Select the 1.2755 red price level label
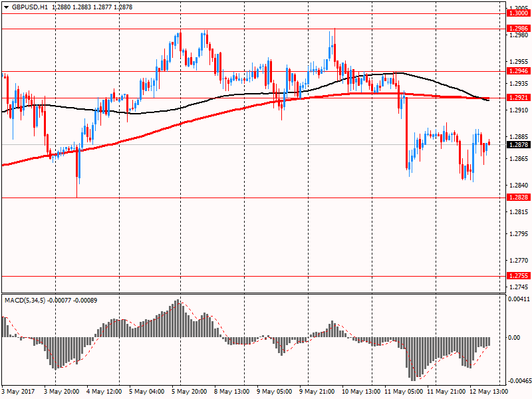532x399 pixels. click(x=519, y=276)
